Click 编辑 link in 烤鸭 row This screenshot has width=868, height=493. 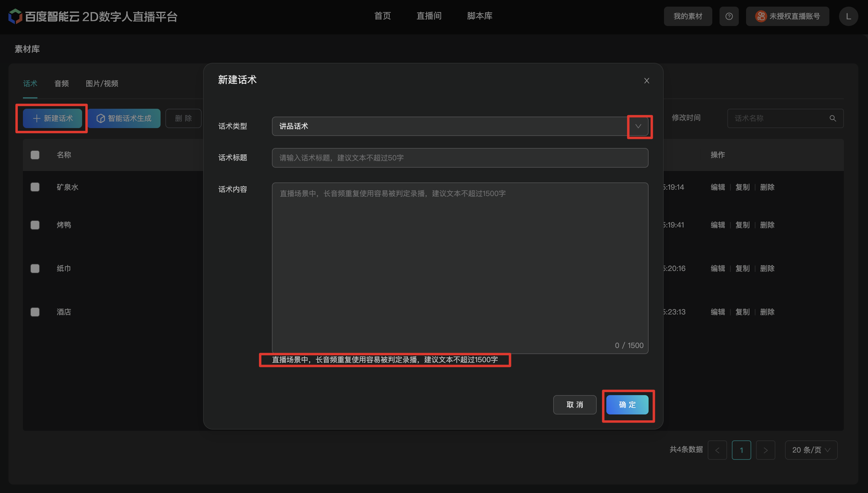718,225
